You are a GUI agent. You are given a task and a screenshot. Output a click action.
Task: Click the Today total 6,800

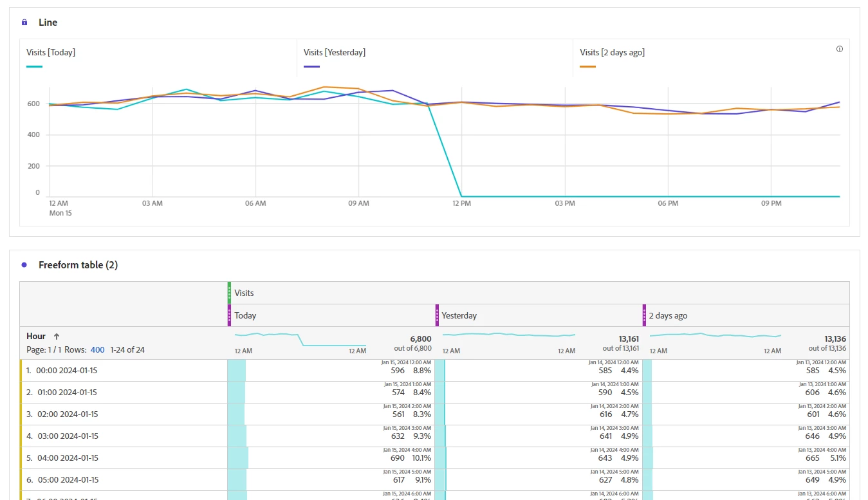click(x=421, y=338)
